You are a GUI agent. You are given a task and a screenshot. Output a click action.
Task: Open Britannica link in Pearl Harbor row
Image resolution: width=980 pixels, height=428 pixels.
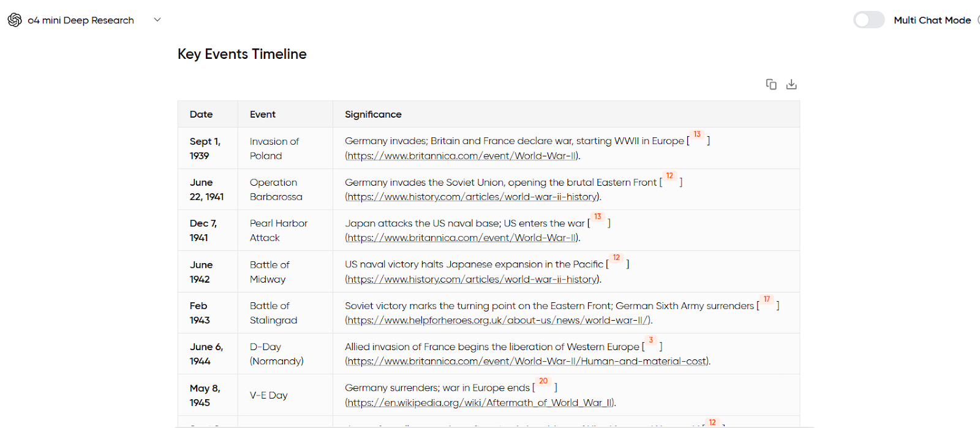(x=462, y=238)
